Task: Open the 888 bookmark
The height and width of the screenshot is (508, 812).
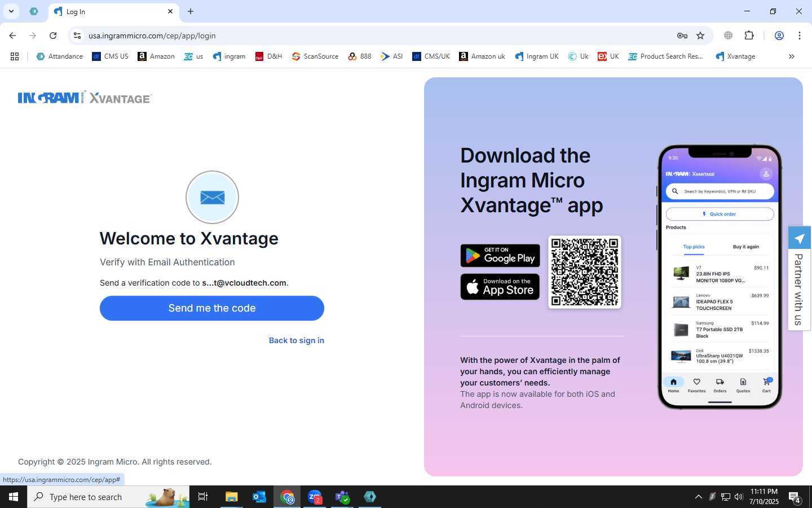Action: pos(360,56)
